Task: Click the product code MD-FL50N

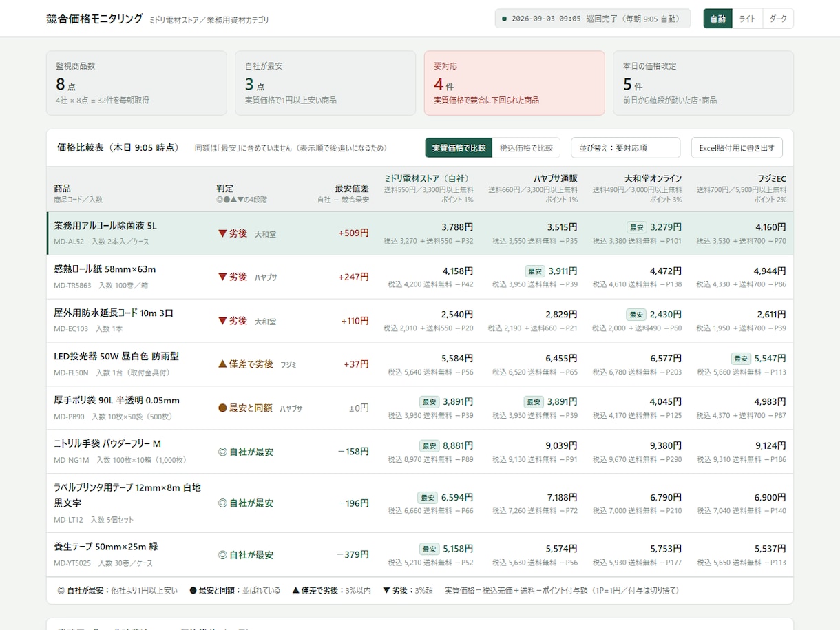Action: pos(71,372)
